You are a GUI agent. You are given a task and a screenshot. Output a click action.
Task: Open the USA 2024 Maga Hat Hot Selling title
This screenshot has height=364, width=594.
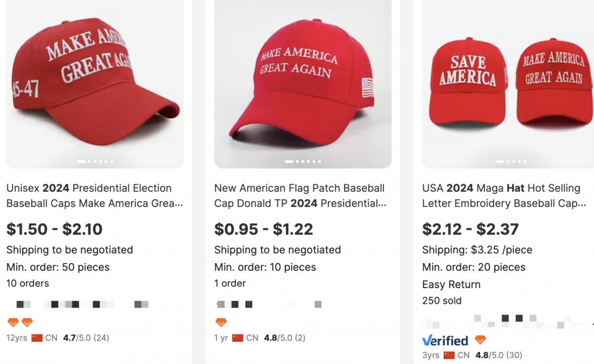pyautogui.click(x=504, y=196)
